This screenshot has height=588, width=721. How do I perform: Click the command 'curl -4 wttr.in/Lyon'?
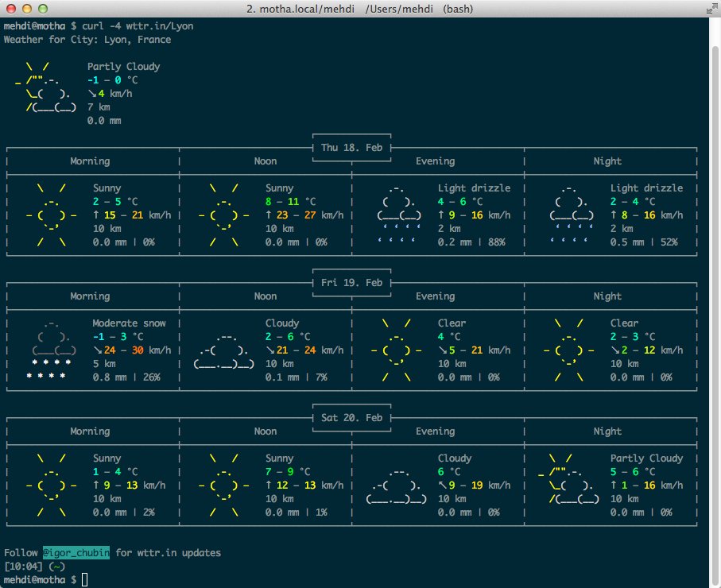click(138, 25)
